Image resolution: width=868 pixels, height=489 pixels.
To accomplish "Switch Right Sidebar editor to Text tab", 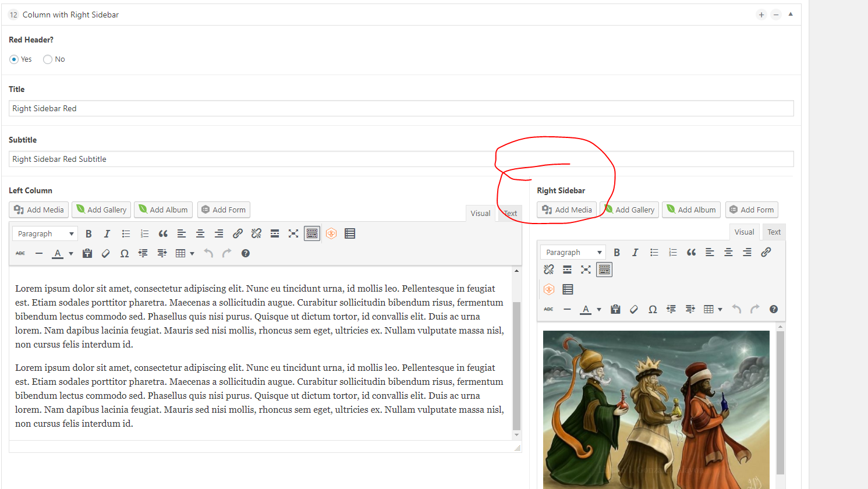I will pyautogui.click(x=774, y=232).
